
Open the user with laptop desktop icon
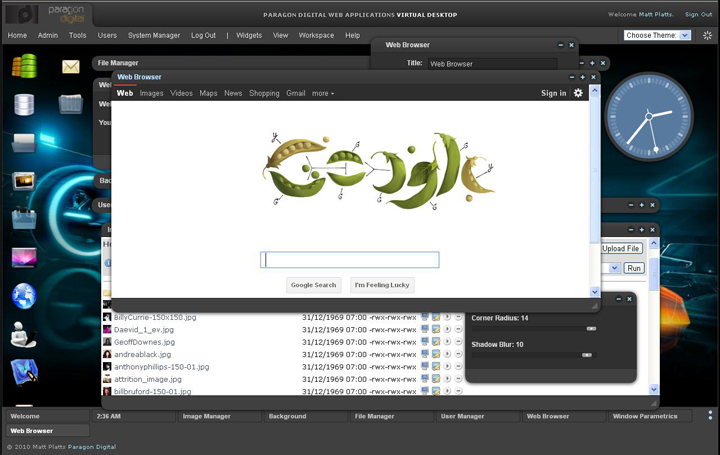[23, 334]
